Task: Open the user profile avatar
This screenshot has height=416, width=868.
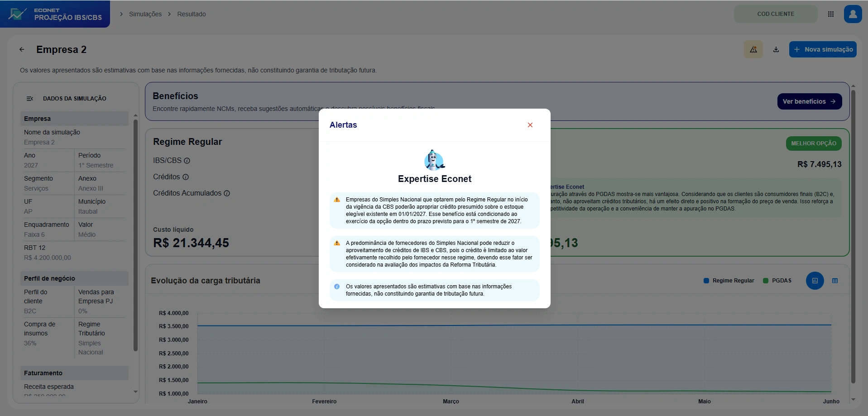Action: [853, 14]
